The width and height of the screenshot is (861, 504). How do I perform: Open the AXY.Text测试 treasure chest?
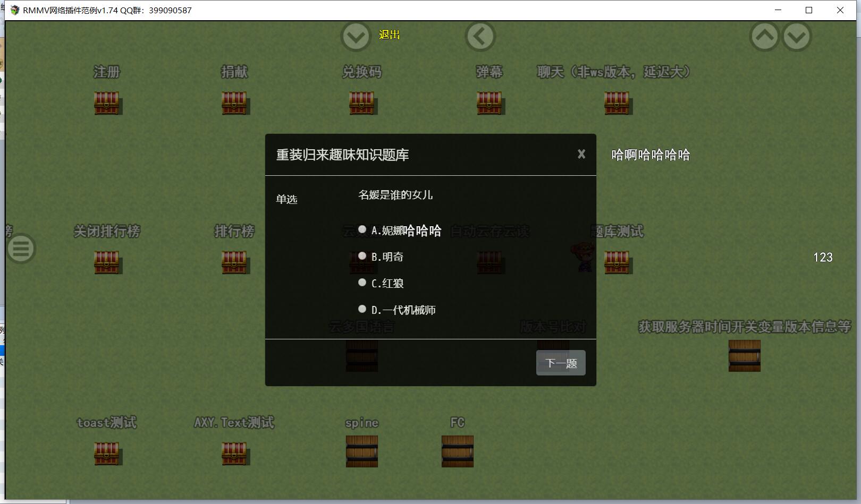(x=234, y=454)
